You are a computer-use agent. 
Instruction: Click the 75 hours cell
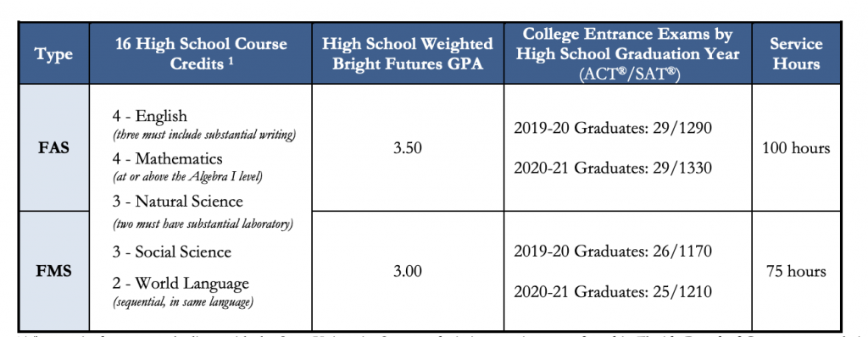[x=796, y=271]
